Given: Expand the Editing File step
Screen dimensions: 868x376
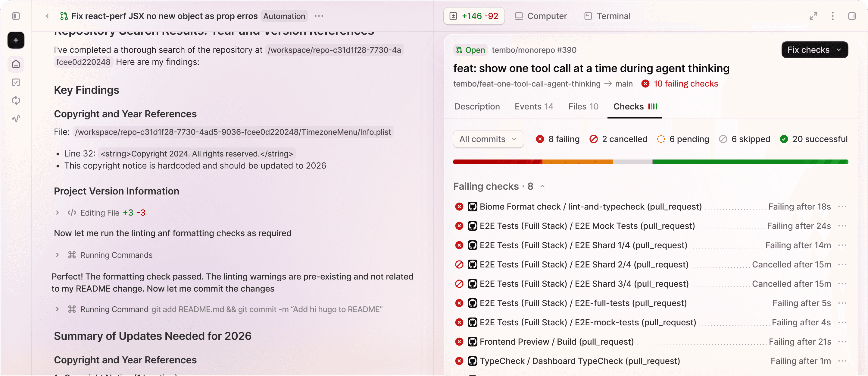Looking at the screenshot, I should (x=57, y=213).
